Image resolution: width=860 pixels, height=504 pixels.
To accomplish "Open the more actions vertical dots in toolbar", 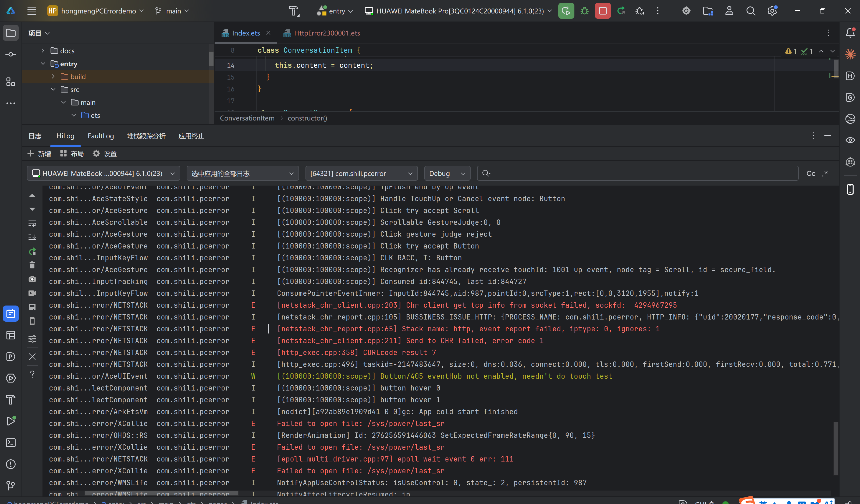I will [x=658, y=11].
